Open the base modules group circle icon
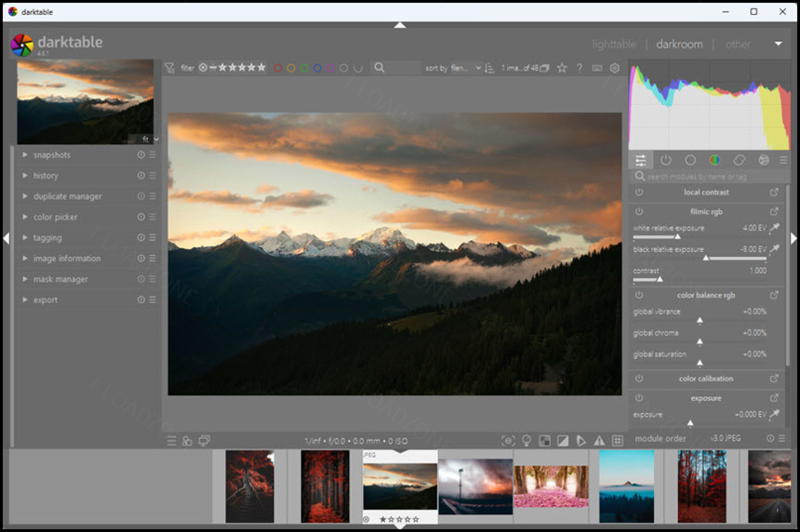The image size is (800, 532). click(x=690, y=161)
